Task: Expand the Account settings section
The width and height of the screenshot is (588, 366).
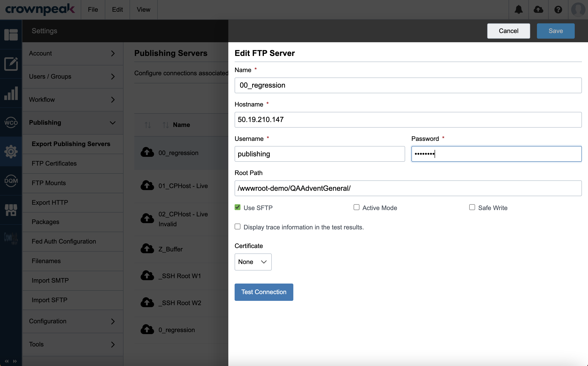Action: pos(73,53)
